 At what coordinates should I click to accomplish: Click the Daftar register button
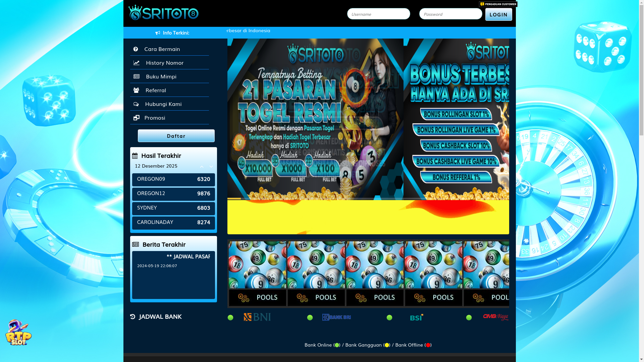click(x=176, y=136)
